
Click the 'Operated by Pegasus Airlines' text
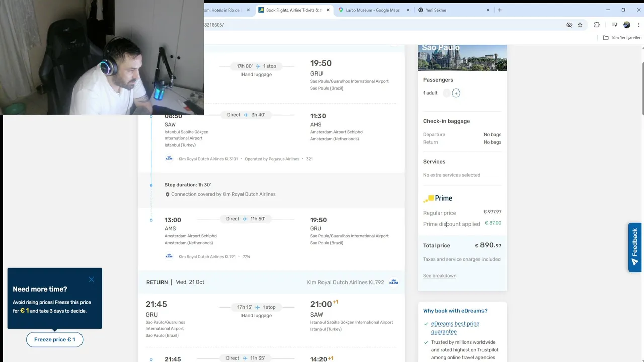(x=272, y=159)
